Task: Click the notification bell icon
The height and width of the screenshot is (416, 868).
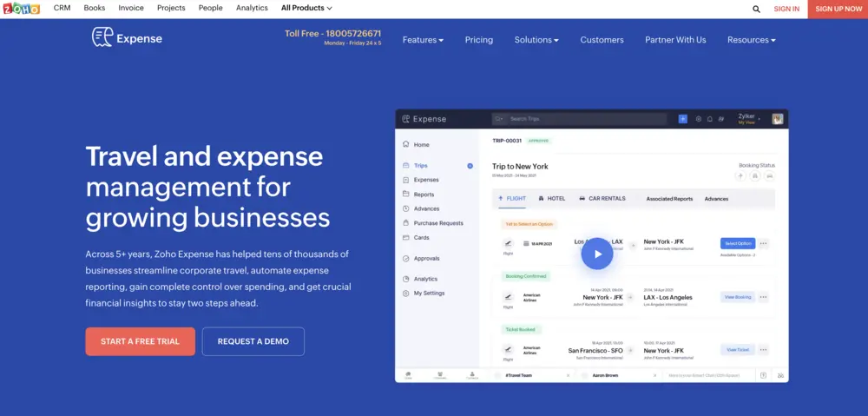Action: 710,118
